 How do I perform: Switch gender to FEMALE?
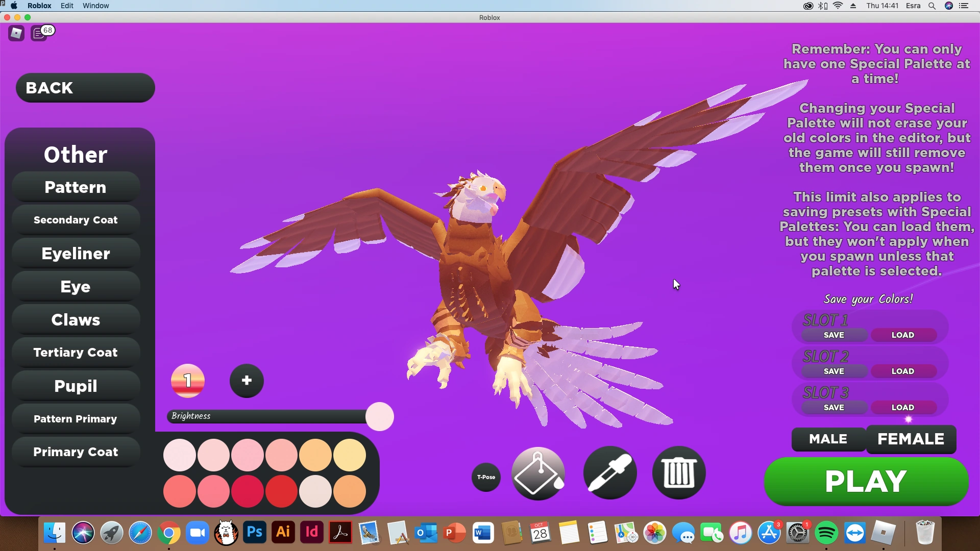click(911, 439)
